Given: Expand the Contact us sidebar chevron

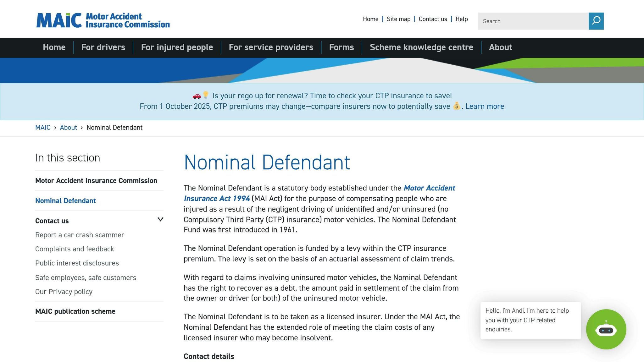Looking at the screenshot, I should (x=160, y=220).
